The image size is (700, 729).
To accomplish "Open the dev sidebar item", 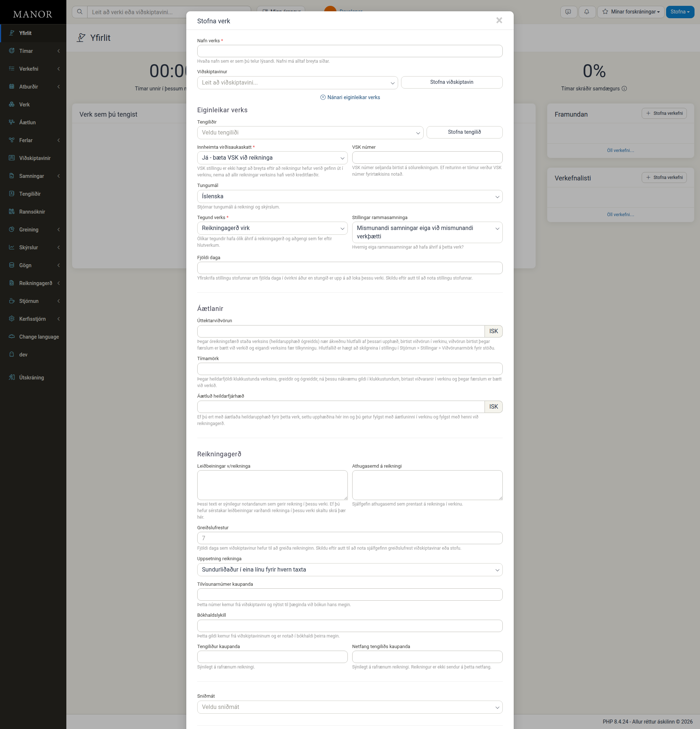I will click(x=33, y=354).
